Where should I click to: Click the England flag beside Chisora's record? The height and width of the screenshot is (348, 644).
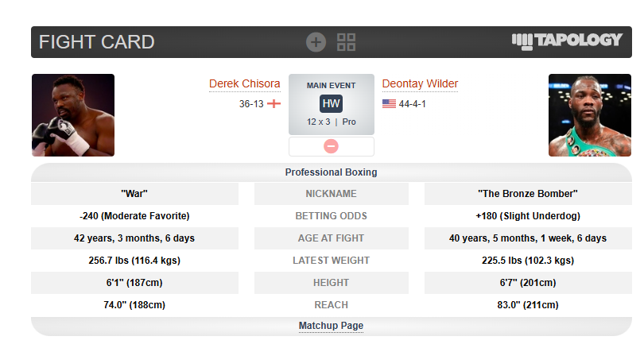point(274,103)
